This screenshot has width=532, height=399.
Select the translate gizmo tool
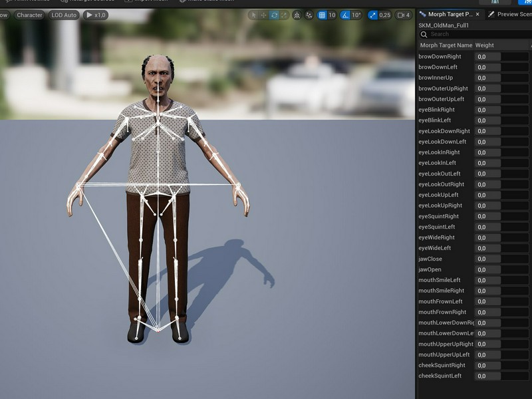coord(263,15)
